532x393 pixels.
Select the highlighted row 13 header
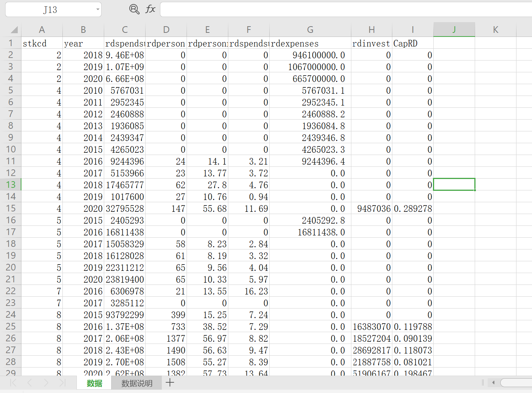[11, 185]
